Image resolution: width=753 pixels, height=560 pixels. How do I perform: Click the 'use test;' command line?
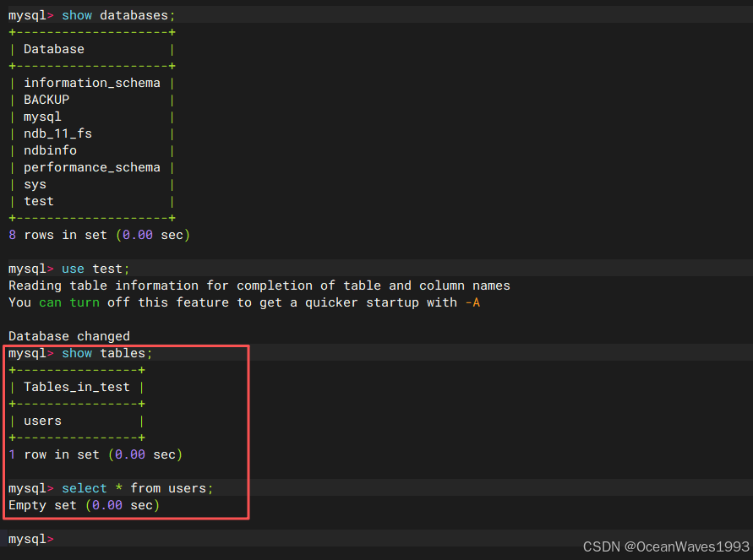(68, 269)
